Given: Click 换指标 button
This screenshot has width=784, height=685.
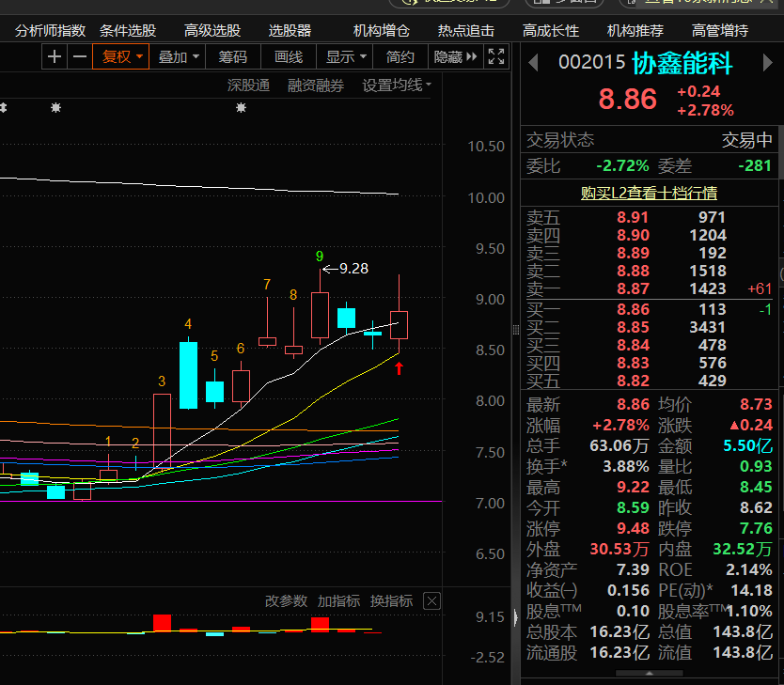Looking at the screenshot, I should click(x=391, y=601).
